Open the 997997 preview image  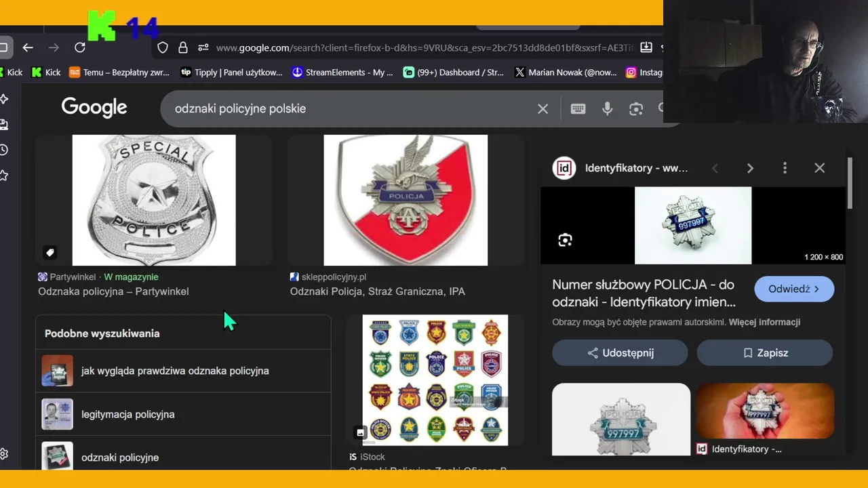pos(693,225)
